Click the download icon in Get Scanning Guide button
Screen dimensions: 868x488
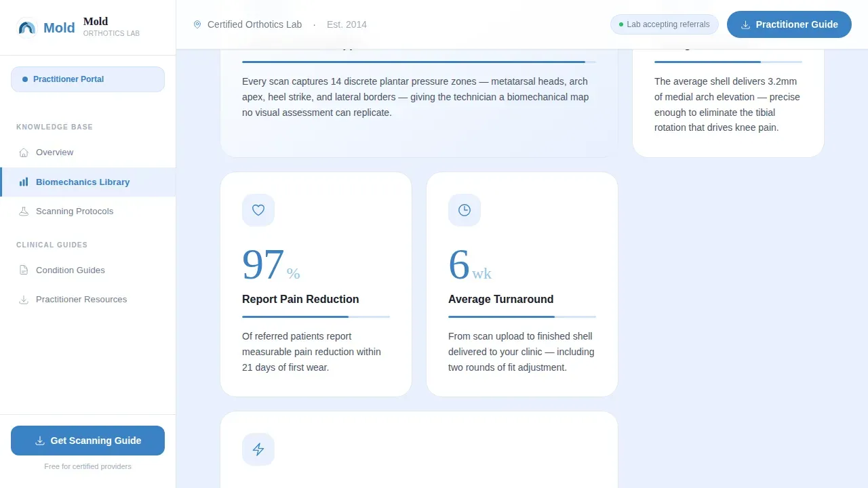click(x=40, y=441)
